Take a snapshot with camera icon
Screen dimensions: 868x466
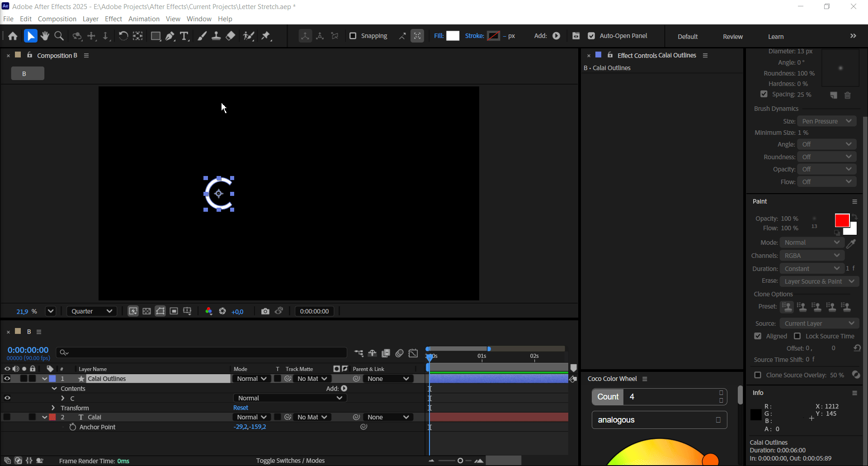(x=265, y=311)
